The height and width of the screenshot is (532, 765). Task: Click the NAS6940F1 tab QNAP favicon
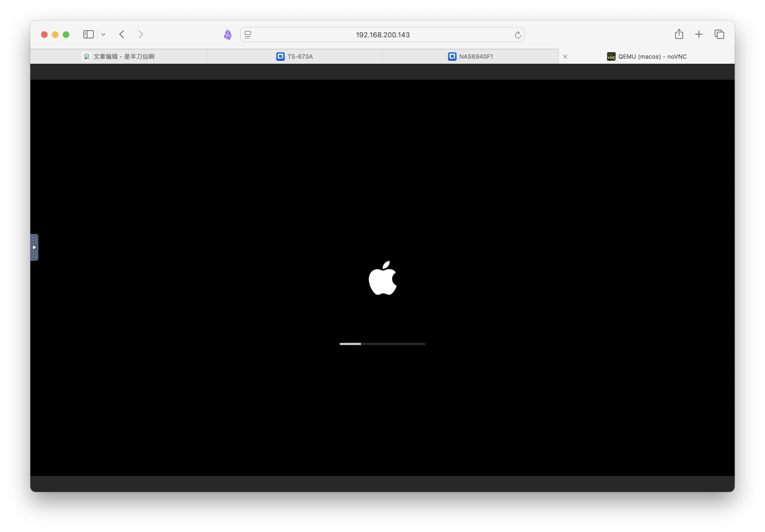[452, 56]
